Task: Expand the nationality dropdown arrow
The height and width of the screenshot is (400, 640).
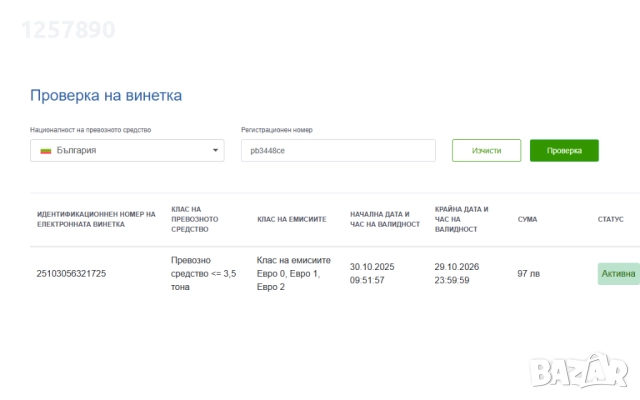Action: coord(215,151)
